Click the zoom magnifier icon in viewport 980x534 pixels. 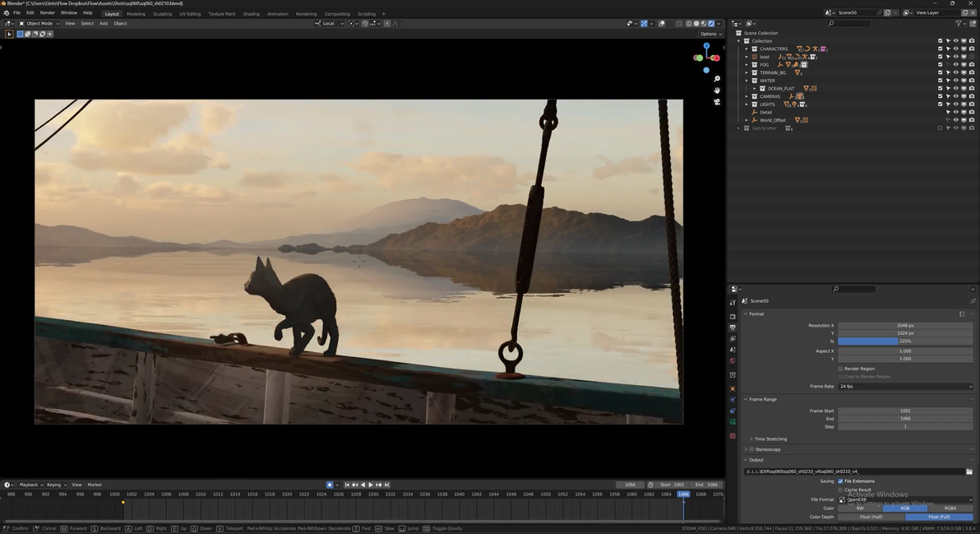[717, 79]
